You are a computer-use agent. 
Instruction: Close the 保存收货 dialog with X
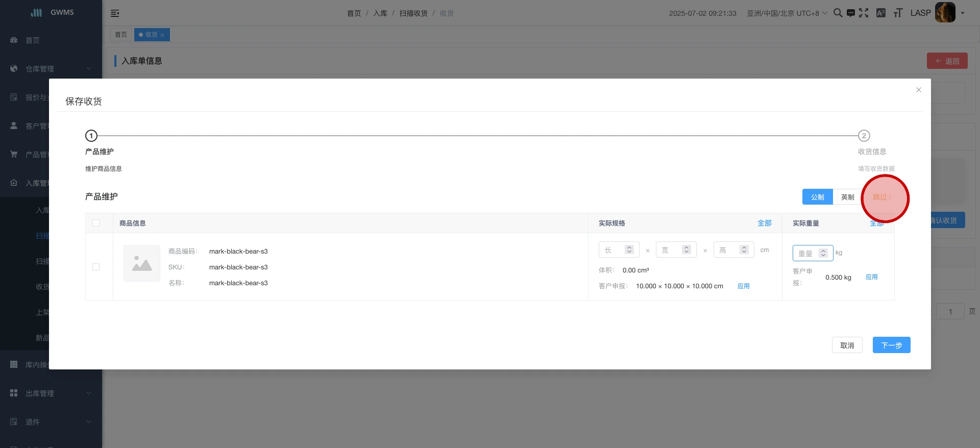tap(918, 90)
